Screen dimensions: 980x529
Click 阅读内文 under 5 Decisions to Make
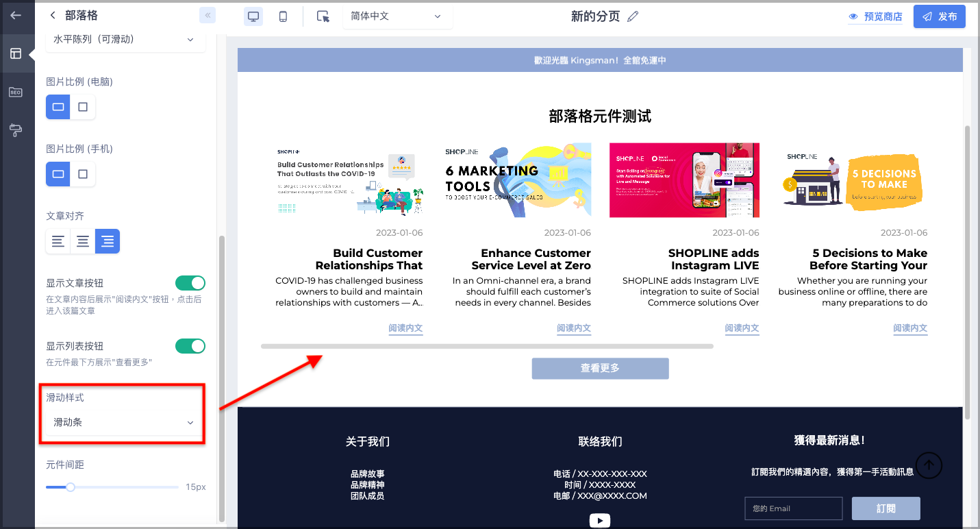[910, 328]
